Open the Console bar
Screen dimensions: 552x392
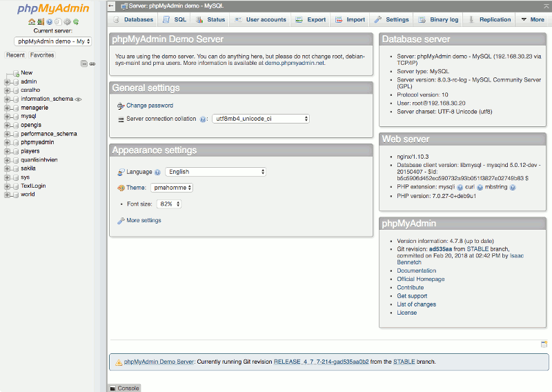pos(124,388)
